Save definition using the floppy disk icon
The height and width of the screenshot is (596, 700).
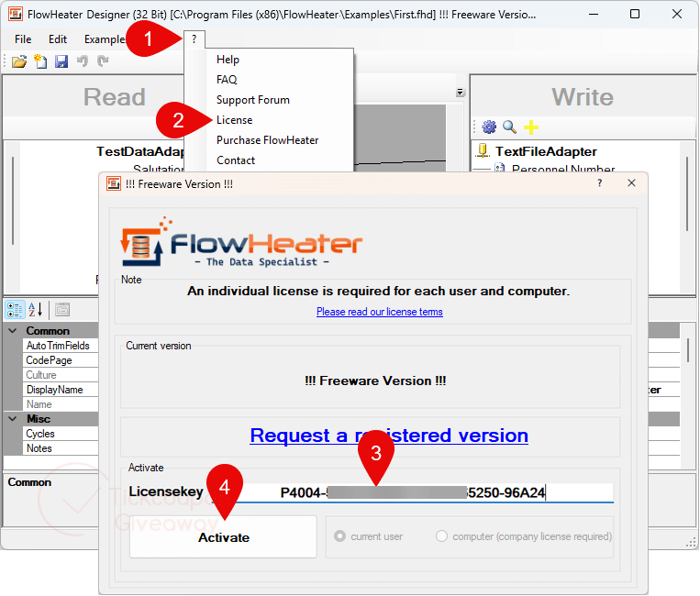point(61,61)
